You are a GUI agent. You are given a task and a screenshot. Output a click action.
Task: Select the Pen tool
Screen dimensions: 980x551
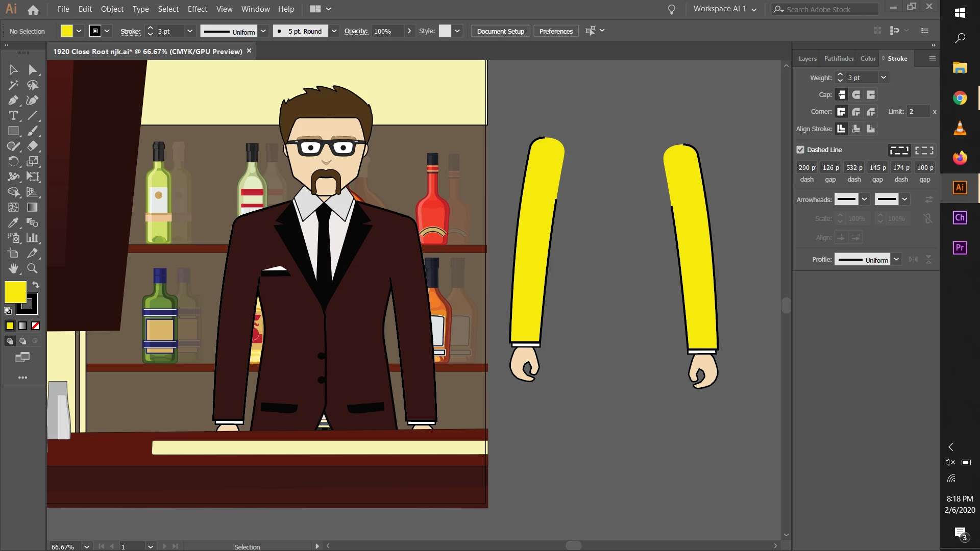click(x=13, y=101)
